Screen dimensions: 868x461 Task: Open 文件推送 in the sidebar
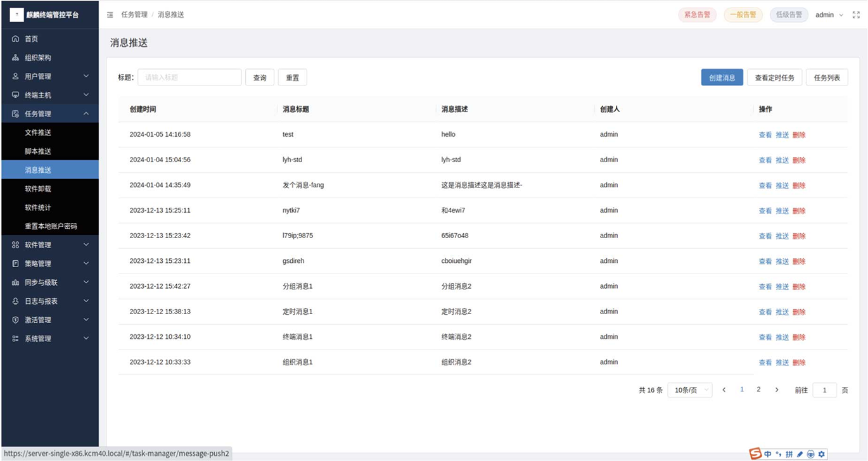38,133
